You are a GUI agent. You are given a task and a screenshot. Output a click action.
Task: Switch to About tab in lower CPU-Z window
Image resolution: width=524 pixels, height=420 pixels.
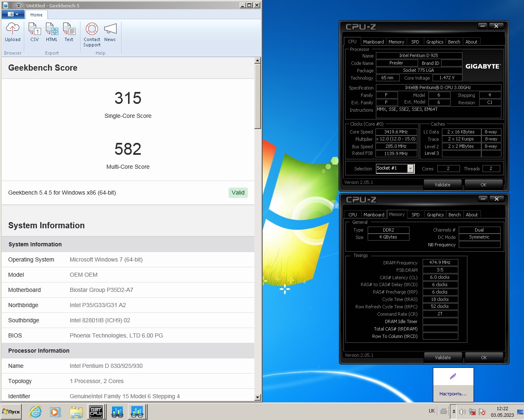[471, 215]
